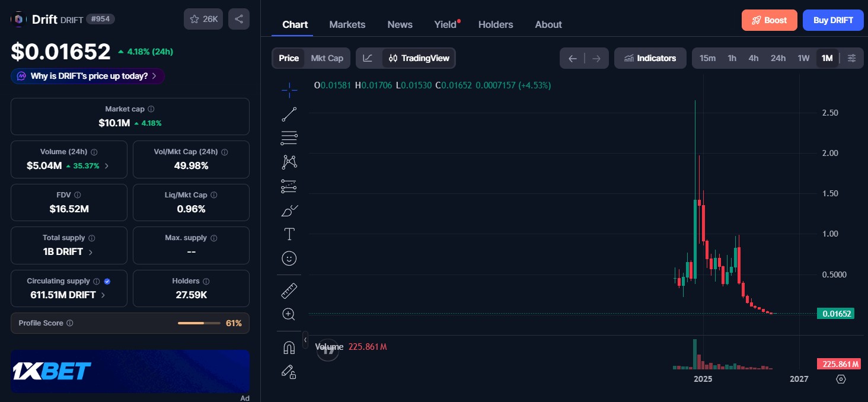Select the ruler measure tool

coord(289,291)
